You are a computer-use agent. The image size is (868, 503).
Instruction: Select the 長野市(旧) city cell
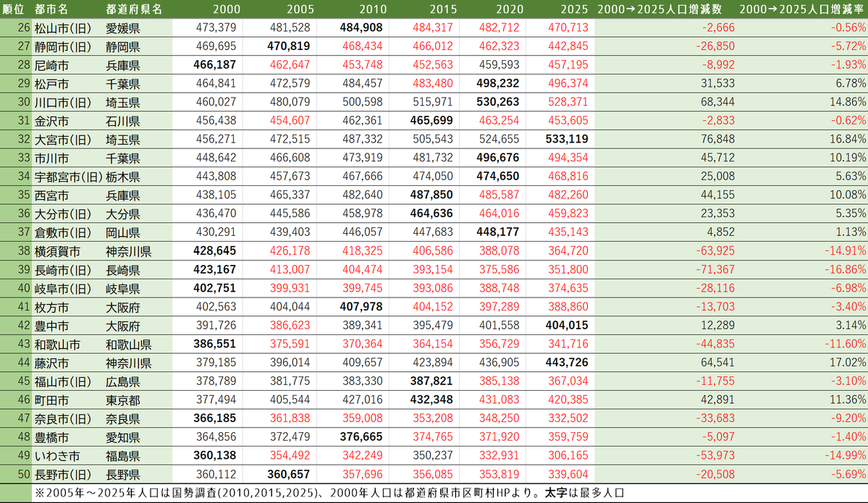pyautogui.click(x=62, y=475)
